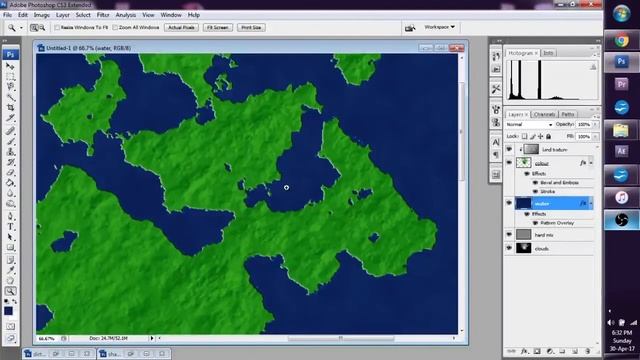Click the foreground color swatch

(8, 311)
